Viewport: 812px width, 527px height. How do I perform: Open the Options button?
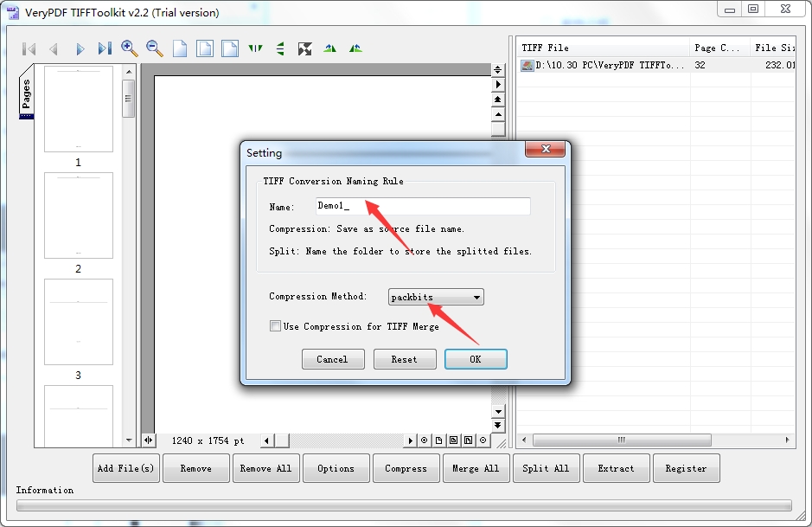[x=336, y=468]
